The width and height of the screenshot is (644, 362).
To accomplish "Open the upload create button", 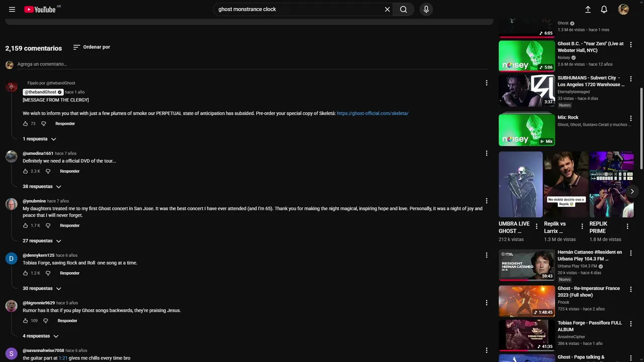I will [588, 9].
